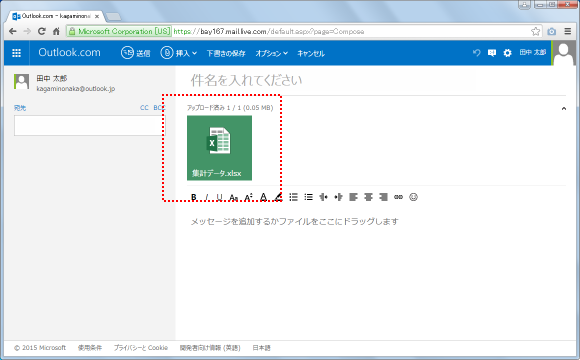This screenshot has height=360, width=580.
Task: Open a new browser tab
Action: [x=113, y=17]
